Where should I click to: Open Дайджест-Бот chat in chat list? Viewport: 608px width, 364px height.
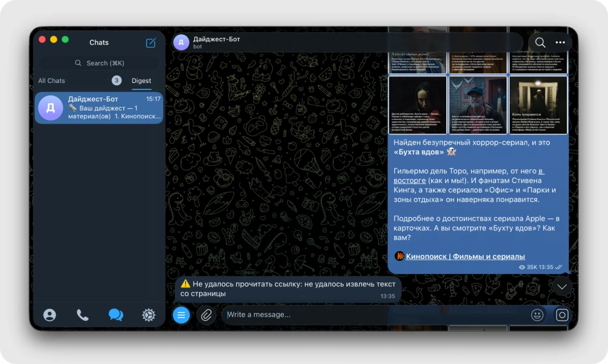[x=99, y=107]
